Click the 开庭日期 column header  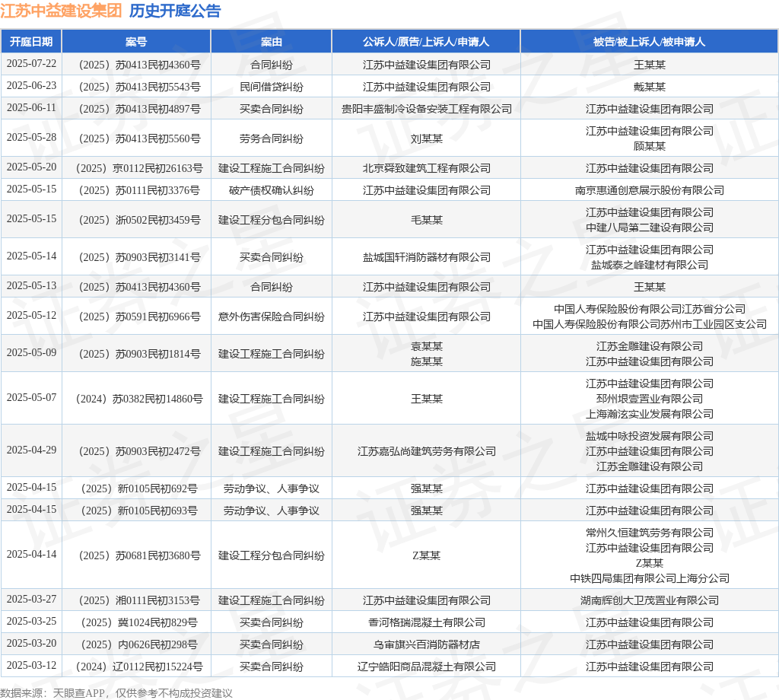pos(31,42)
